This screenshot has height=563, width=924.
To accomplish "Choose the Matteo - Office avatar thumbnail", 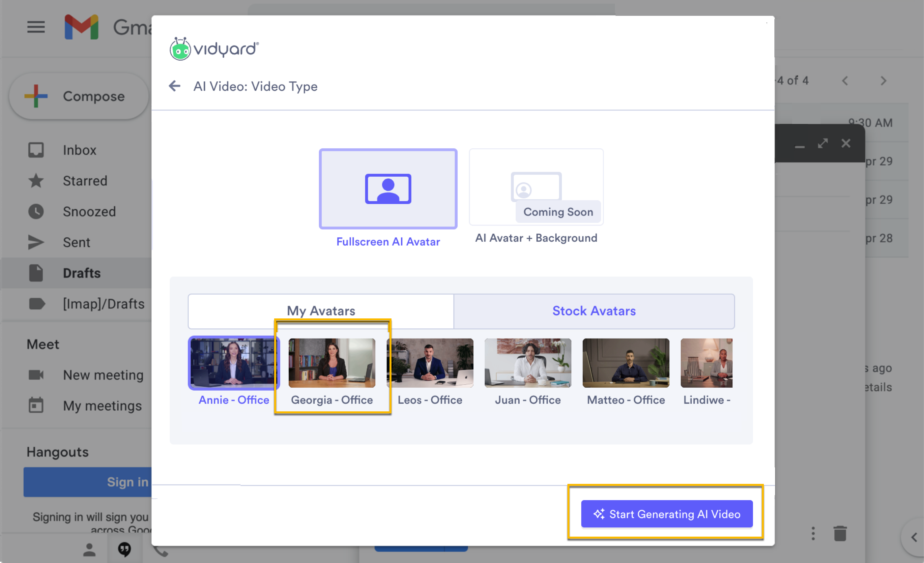I will coord(626,363).
